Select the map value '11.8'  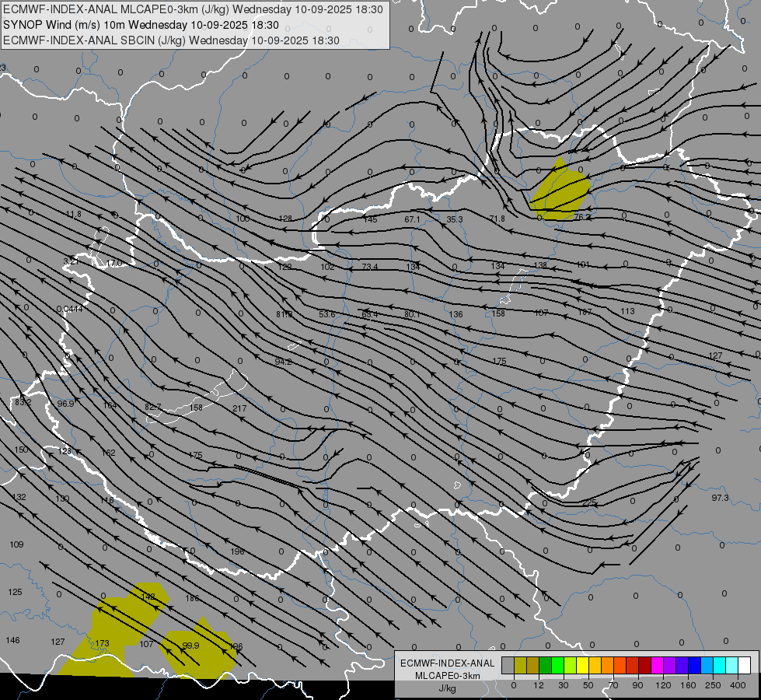[74, 214]
